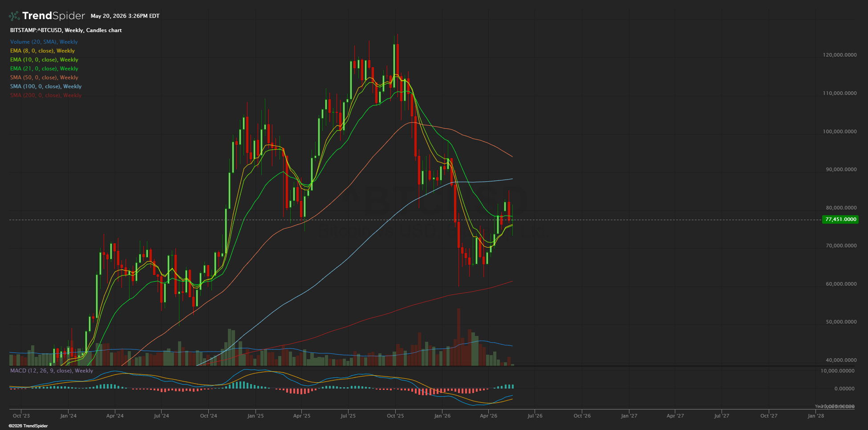Select the BITSTAMP:^BTCUSD Weekly chart title
Screen dimensions: 868x430
pos(66,30)
